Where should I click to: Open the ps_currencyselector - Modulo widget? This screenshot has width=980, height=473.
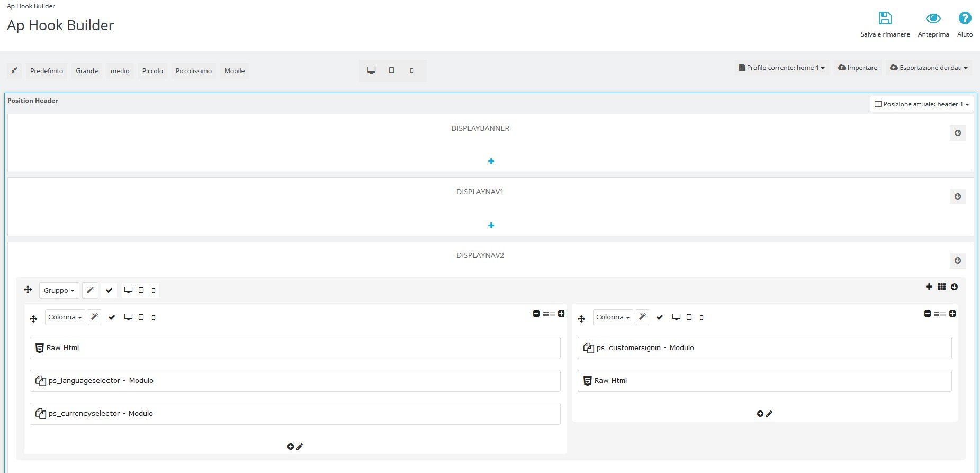tap(295, 414)
